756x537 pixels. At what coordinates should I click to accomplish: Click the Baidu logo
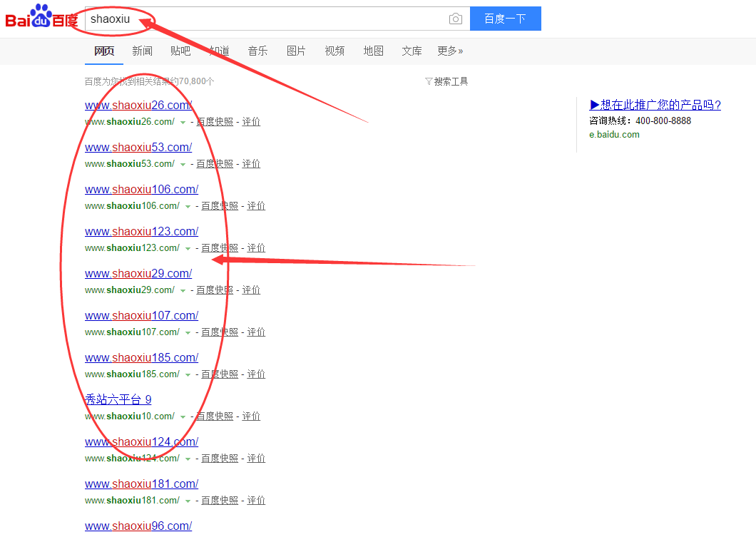pos(41,17)
